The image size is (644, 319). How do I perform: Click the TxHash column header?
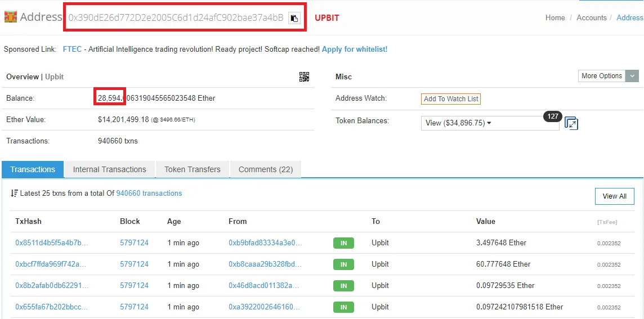click(x=28, y=221)
